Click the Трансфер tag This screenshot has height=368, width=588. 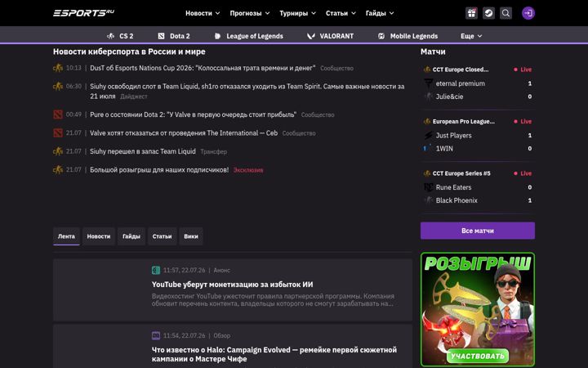(x=213, y=152)
